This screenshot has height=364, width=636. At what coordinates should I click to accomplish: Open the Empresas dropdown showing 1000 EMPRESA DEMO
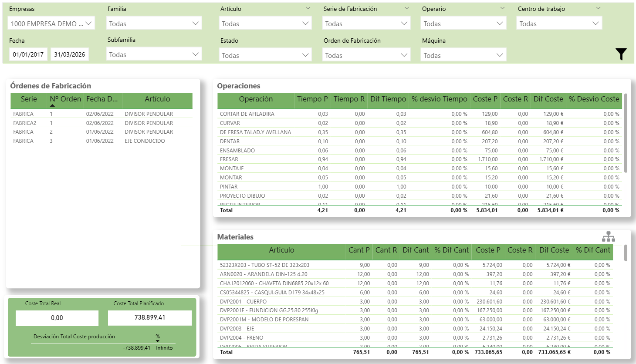point(51,24)
